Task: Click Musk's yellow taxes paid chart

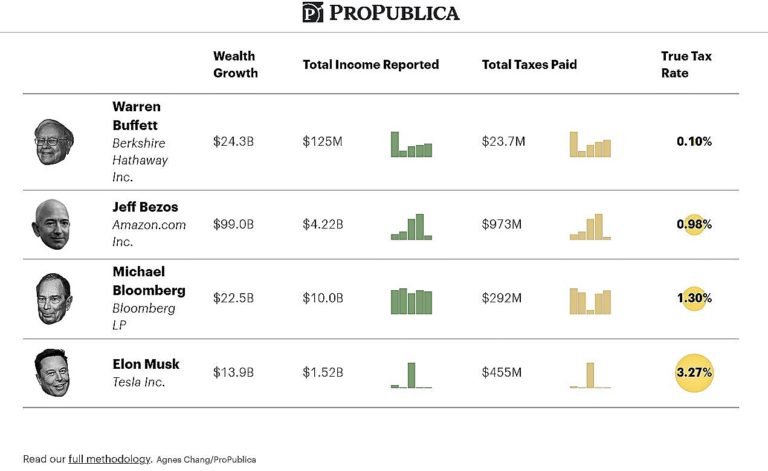Action: [x=590, y=375]
